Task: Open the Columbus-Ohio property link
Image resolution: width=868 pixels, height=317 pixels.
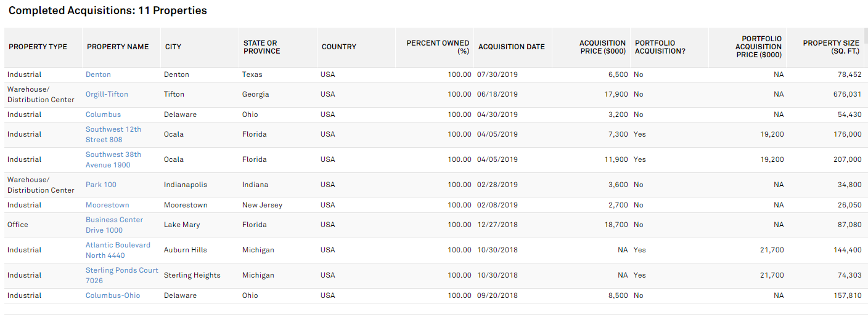Action: [112, 295]
